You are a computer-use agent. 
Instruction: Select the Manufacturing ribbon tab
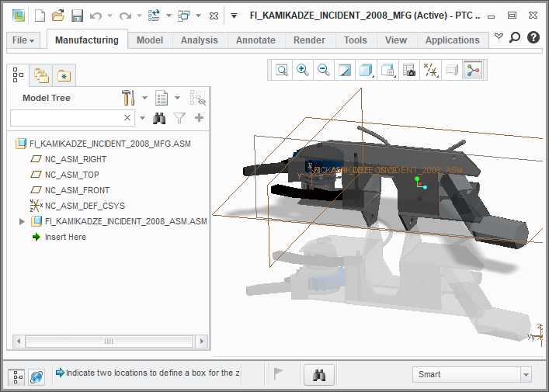pyautogui.click(x=87, y=40)
